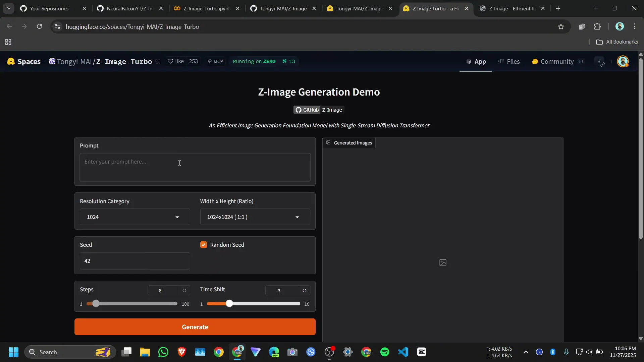Viewport: 644px width, 362px height.
Task: Uncheck the Random Seed checkbox
Action: [204, 245]
